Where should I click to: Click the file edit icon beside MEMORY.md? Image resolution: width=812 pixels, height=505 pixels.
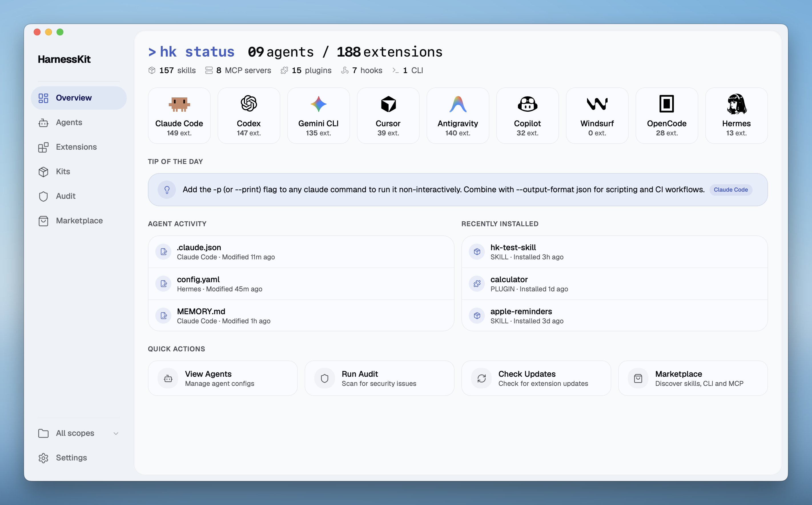[164, 316]
